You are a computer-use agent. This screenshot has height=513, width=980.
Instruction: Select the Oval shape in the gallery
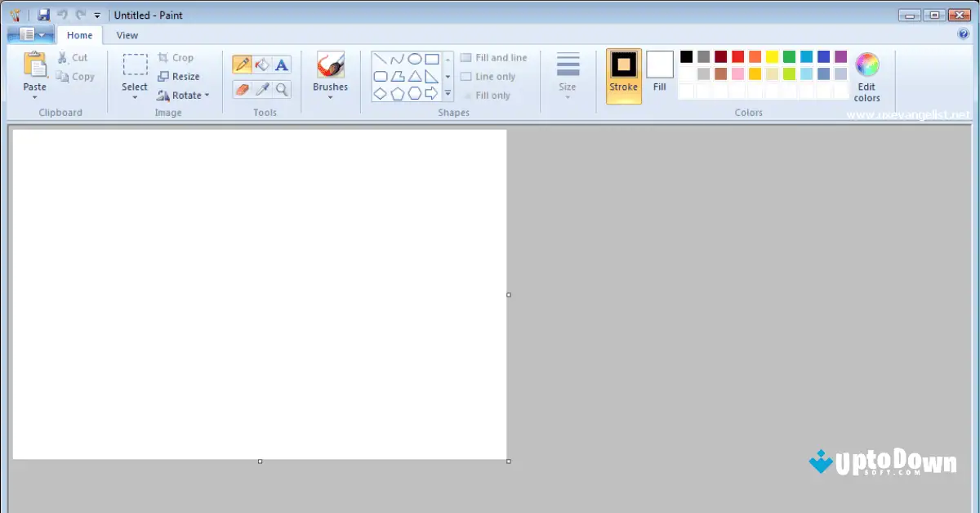(416, 58)
